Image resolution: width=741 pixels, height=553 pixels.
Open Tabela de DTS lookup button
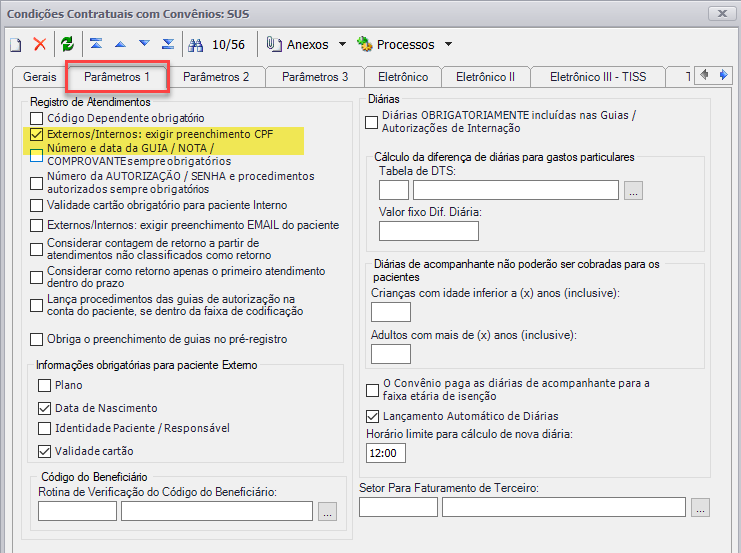(633, 190)
